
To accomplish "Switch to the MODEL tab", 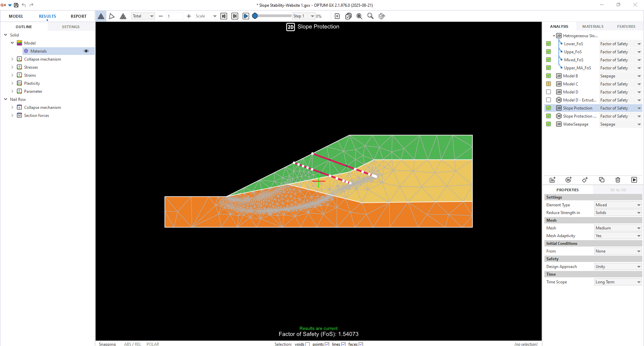I will click(16, 16).
